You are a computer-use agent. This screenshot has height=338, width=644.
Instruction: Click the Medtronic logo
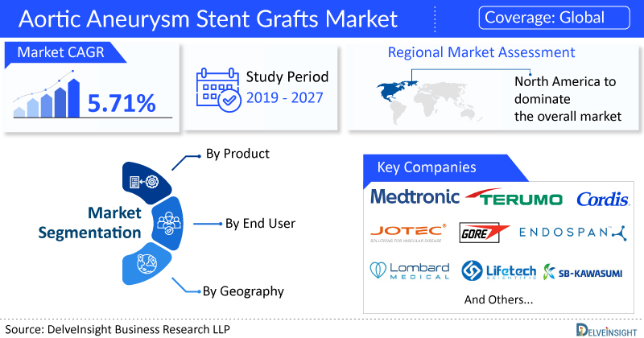click(415, 196)
